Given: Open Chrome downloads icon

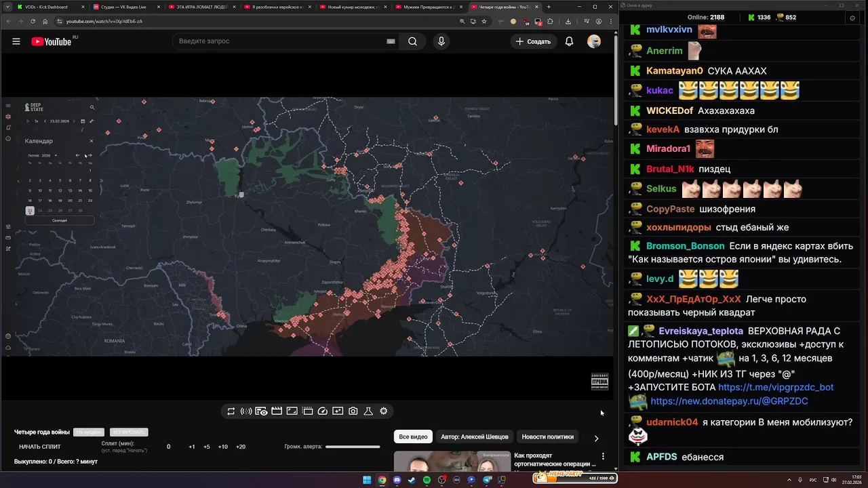Looking at the screenshot, I should pos(568,21).
